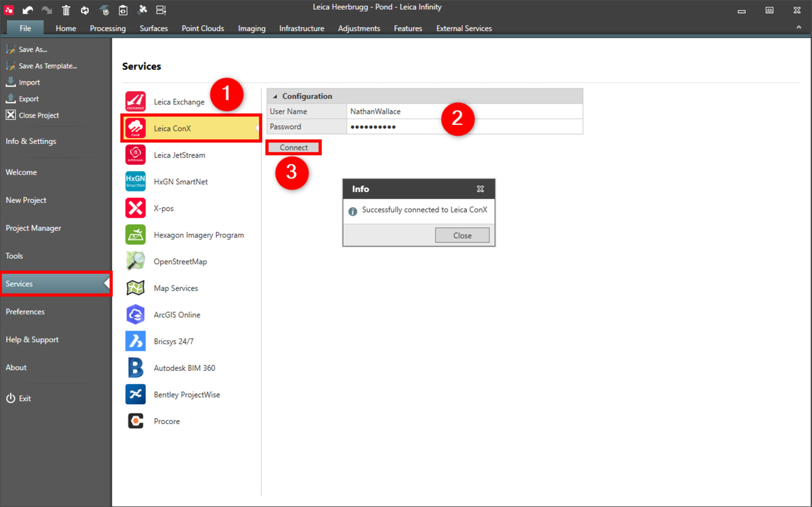Select the Bentley ProjectWise icon
Viewport: 812px width, 507px height.
point(135,394)
